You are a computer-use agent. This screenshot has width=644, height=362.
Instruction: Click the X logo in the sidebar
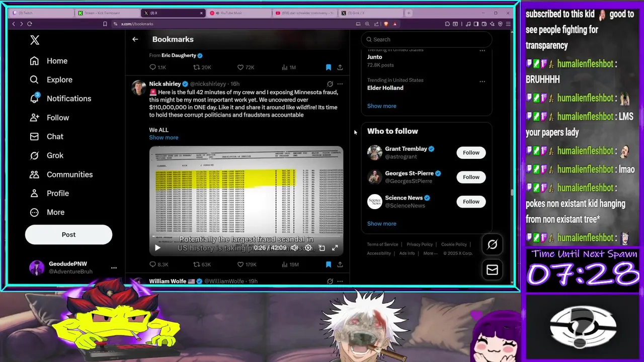pyautogui.click(x=35, y=40)
